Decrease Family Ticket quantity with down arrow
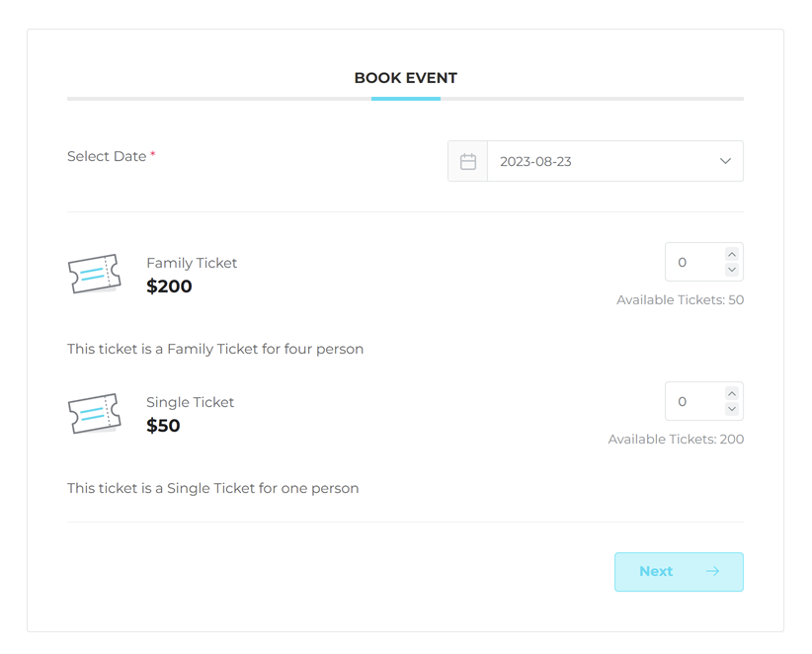The height and width of the screenshot is (654, 812). coord(732,270)
